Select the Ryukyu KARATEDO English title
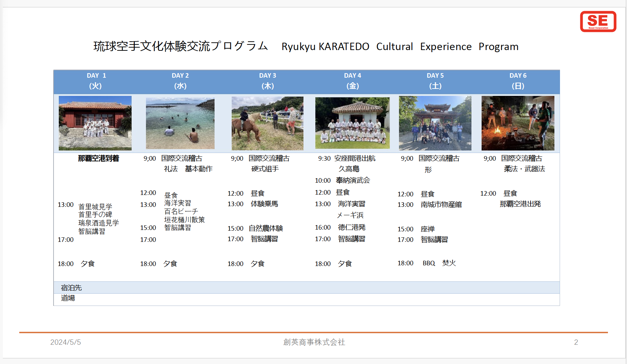The height and width of the screenshot is (364, 630). [400, 47]
